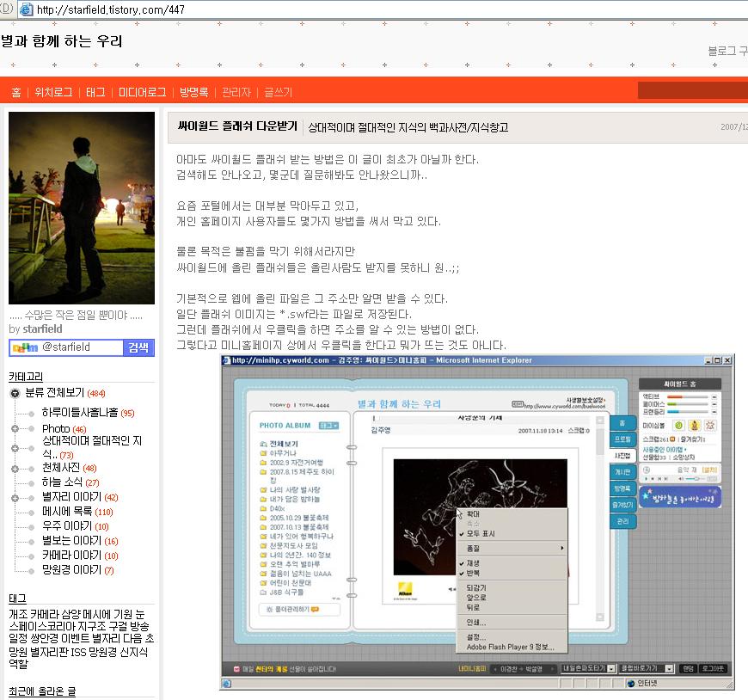Viewport: 748px width, 700px height.
Task: Click the music player play button
Action: (647, 478)
